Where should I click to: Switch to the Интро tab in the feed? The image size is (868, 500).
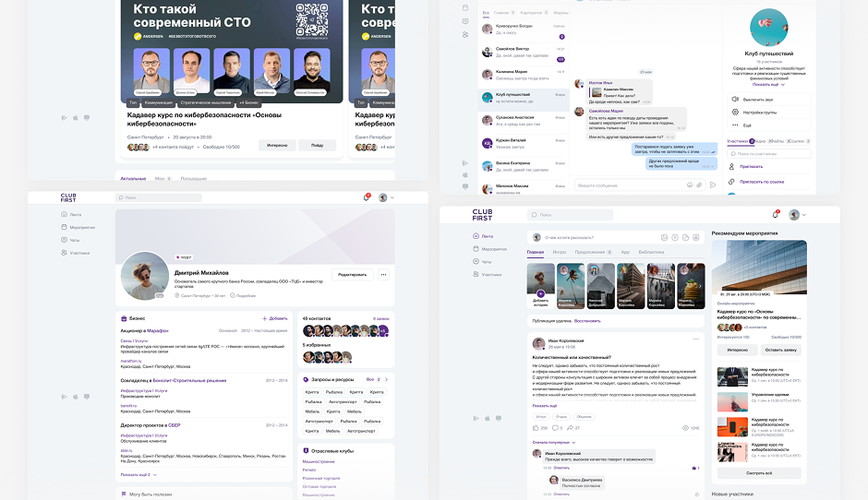(560, 252)
